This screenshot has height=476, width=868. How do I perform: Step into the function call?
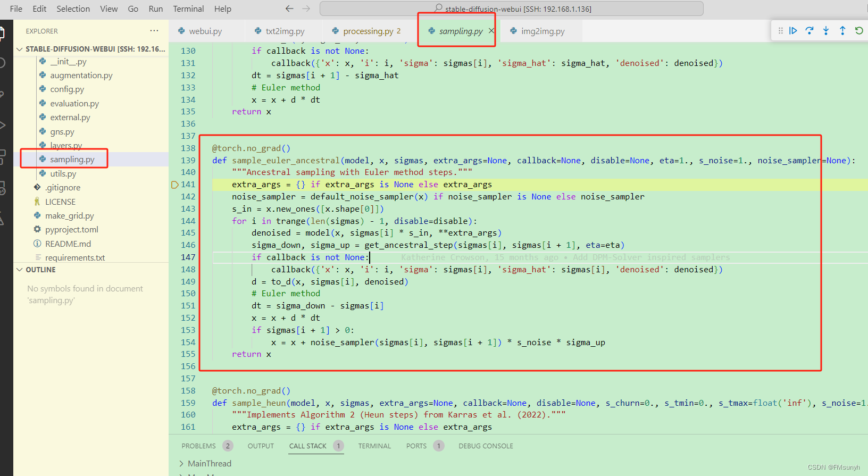pos(826,31)
